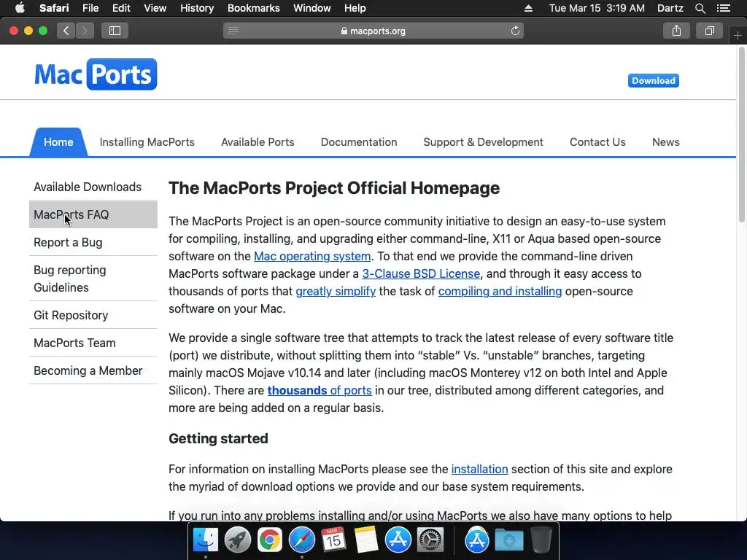Screen dimensions: 747x560
Task: Open the Bookmarks menu
Action: click(x=253, y=8)
